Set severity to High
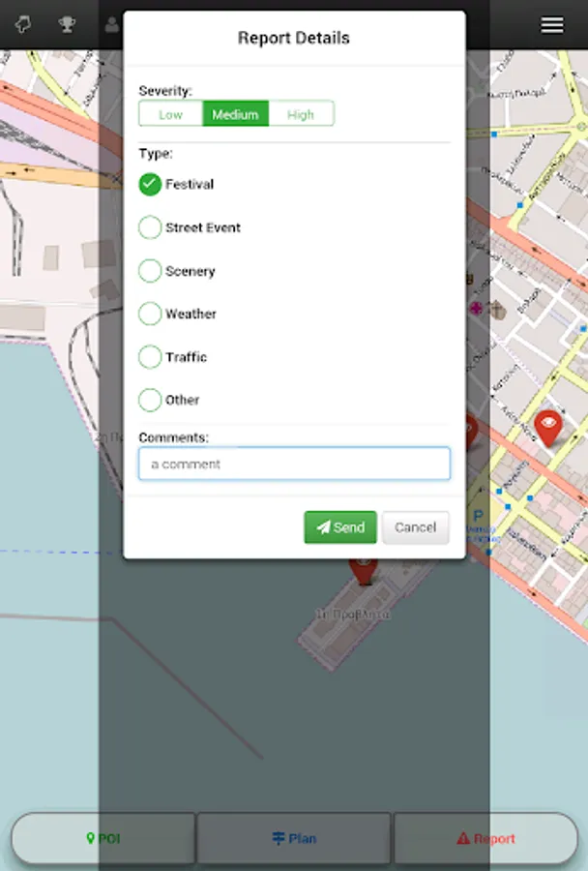Screen dimensions: 588x871 (301, 114)
